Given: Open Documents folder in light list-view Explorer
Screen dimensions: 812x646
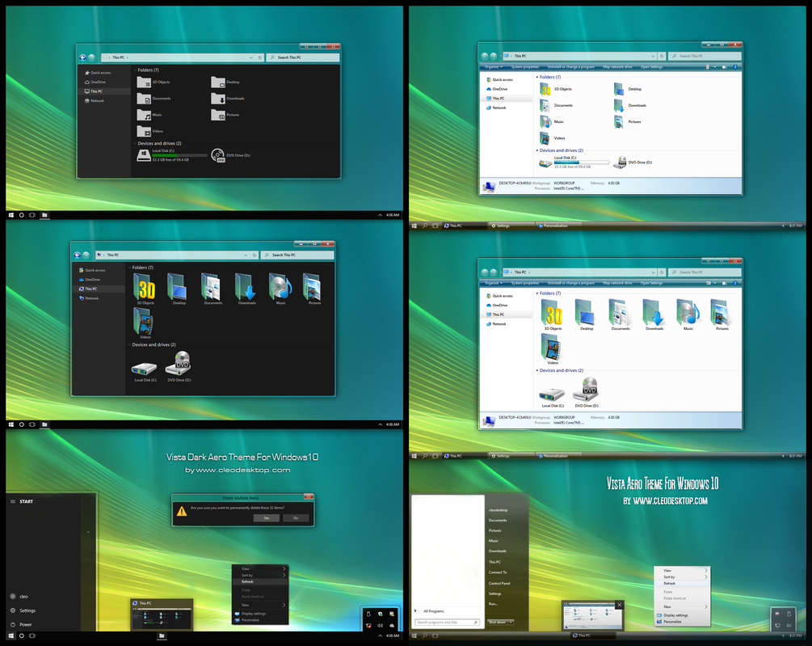Looking at the screenshot, I should [x=557, y=105].
